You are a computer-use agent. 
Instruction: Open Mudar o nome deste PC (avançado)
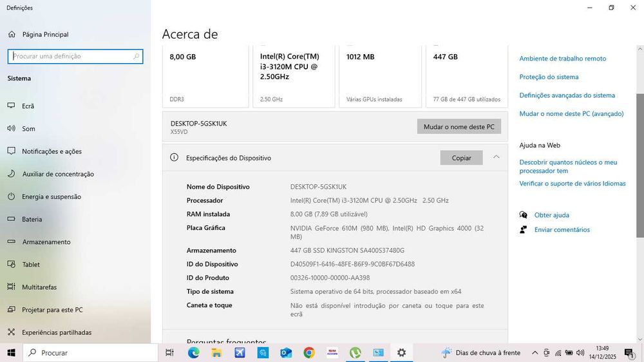(x=571, y=114)
